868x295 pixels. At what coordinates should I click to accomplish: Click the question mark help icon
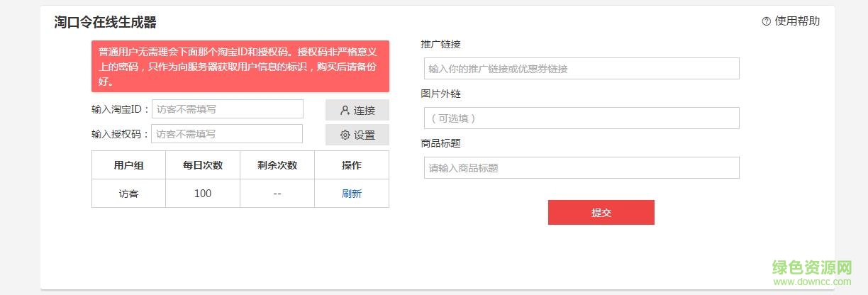click(x=766, y=21)
